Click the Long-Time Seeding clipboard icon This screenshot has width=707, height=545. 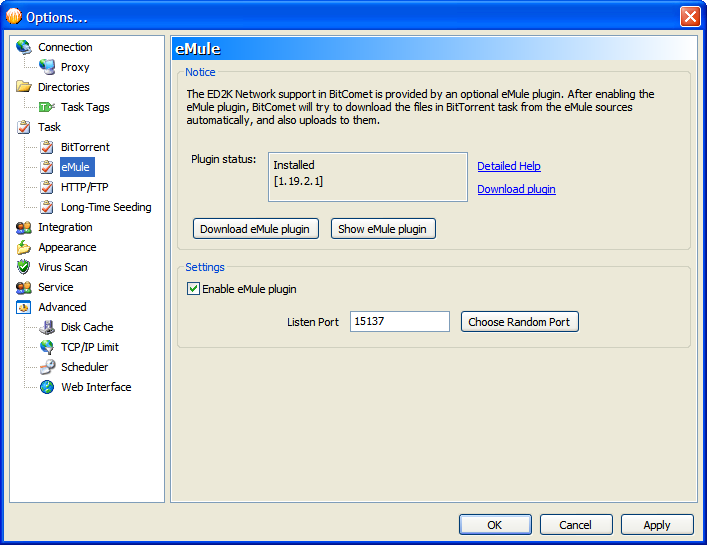coord(47,207)
